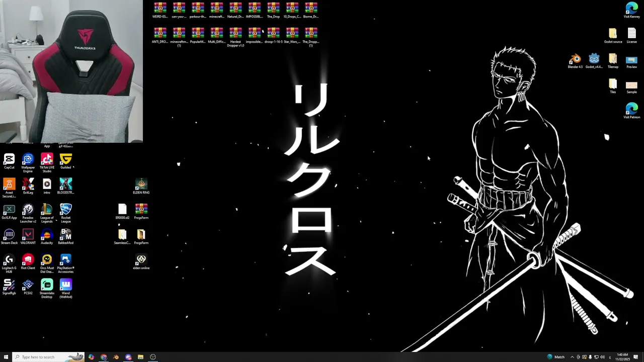
Task: Launch the elden online shortcut
Action: click(x=141, y=262)
